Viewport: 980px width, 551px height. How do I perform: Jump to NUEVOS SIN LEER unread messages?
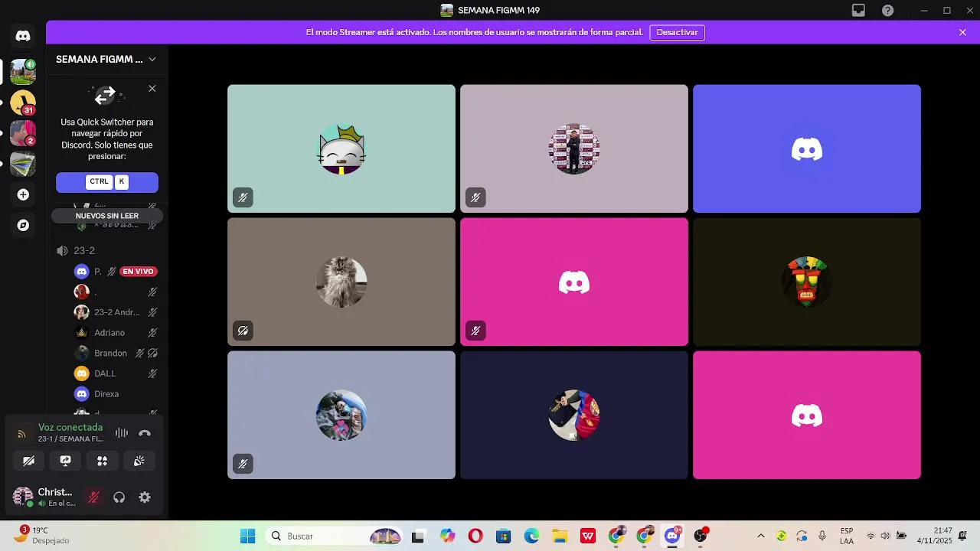[107, 216]
